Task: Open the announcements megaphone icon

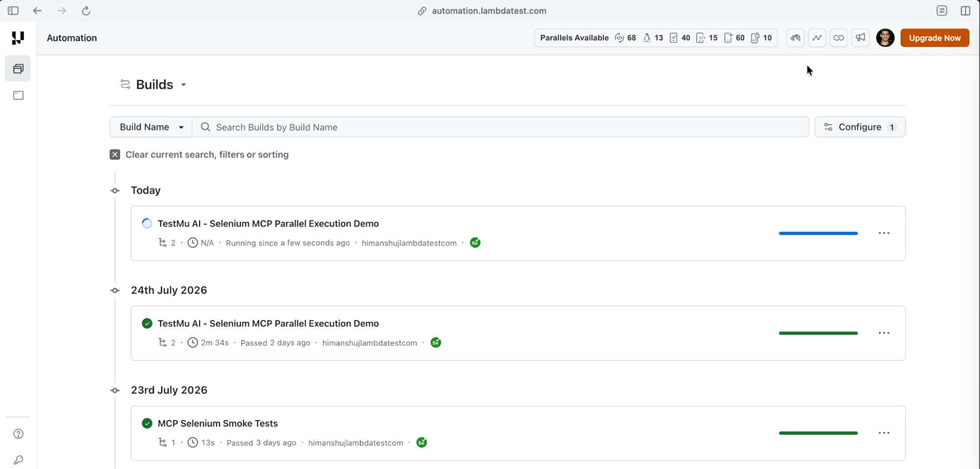Action: click(x=860, y=38)
